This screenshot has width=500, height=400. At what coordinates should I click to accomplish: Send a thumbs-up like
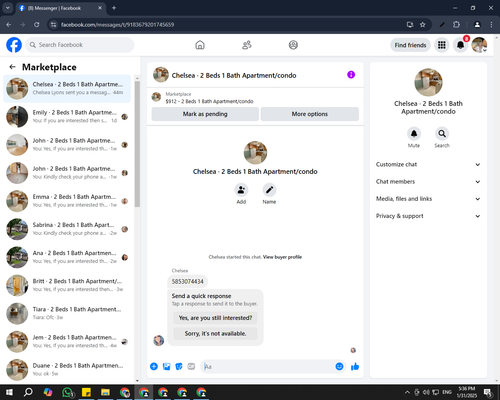tap(355, 367)
